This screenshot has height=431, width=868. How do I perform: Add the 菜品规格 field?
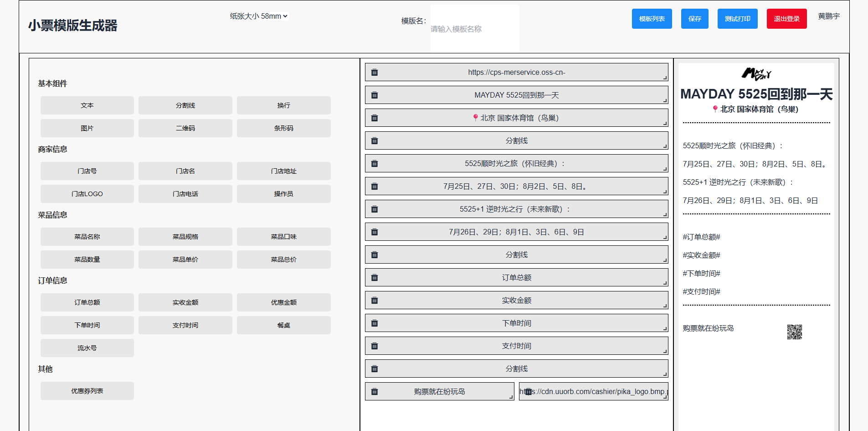tap(185, 237)
